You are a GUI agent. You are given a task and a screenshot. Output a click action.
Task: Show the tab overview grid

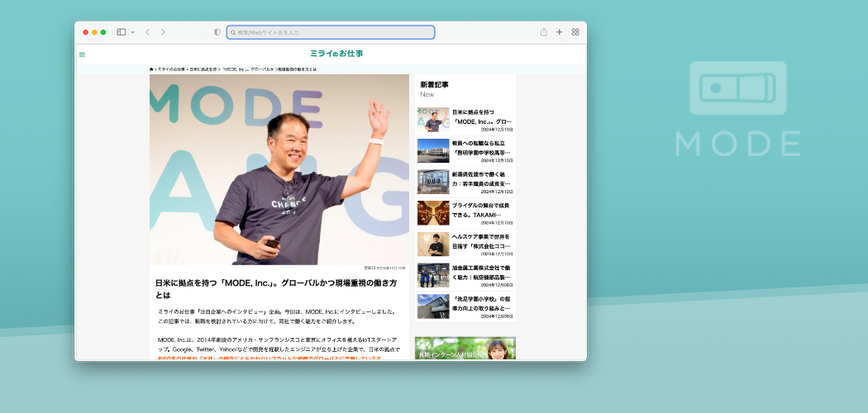(x=575, y=32)
